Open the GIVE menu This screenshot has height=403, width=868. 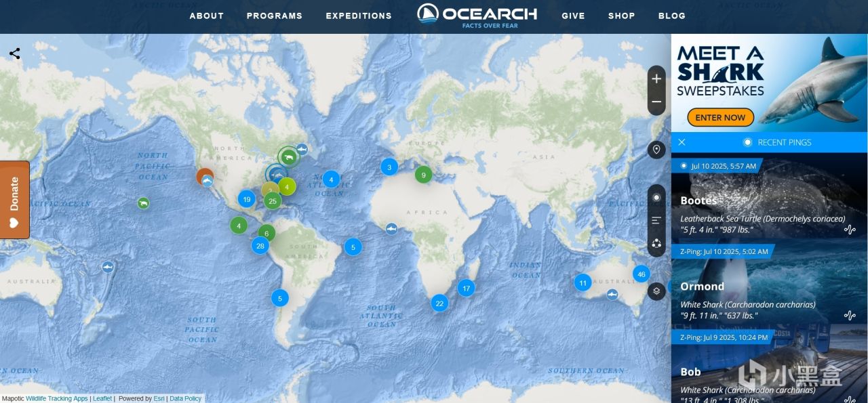point(573,16)
